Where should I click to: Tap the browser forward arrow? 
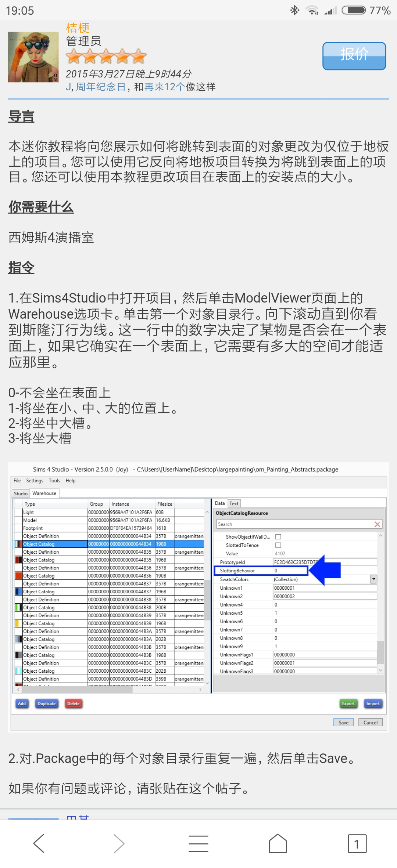pos(118,843)
